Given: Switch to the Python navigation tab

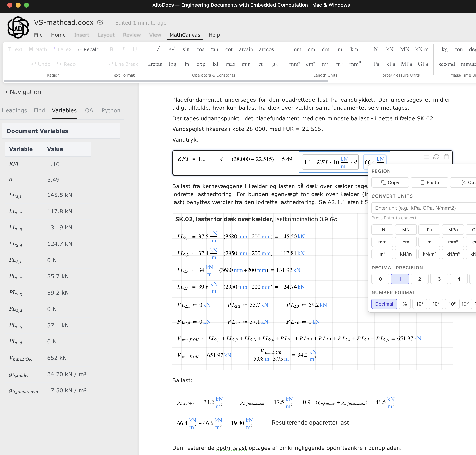Looking at the screenshot, I should 111,110.
